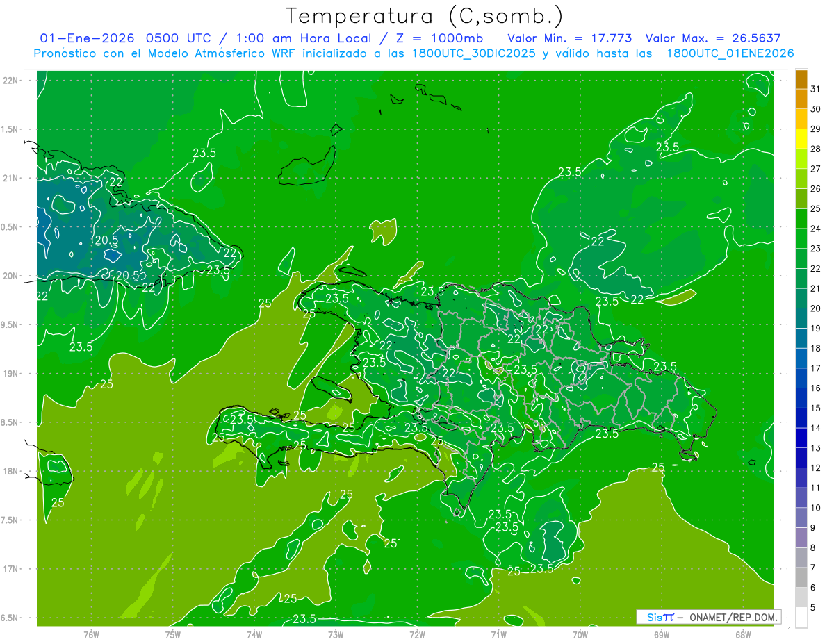Select "Valor Min. = 17.773" text

tap(570, 38)
